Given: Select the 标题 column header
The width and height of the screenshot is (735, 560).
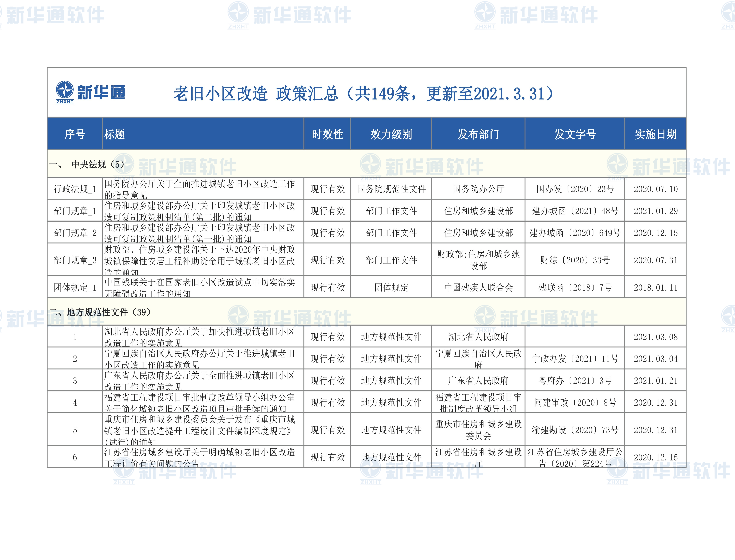Looking at the screenshot, I should pyautogui.click(x=203, y=134).
